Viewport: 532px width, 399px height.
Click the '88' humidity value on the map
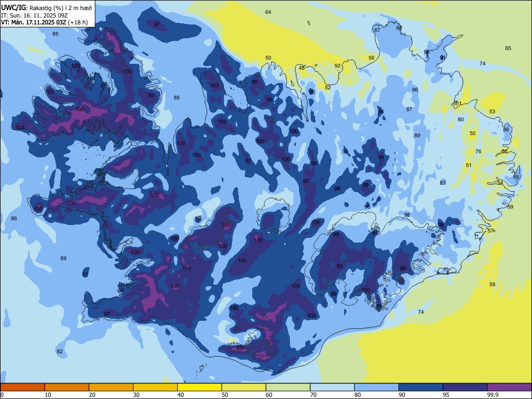(x=517, y=177)
